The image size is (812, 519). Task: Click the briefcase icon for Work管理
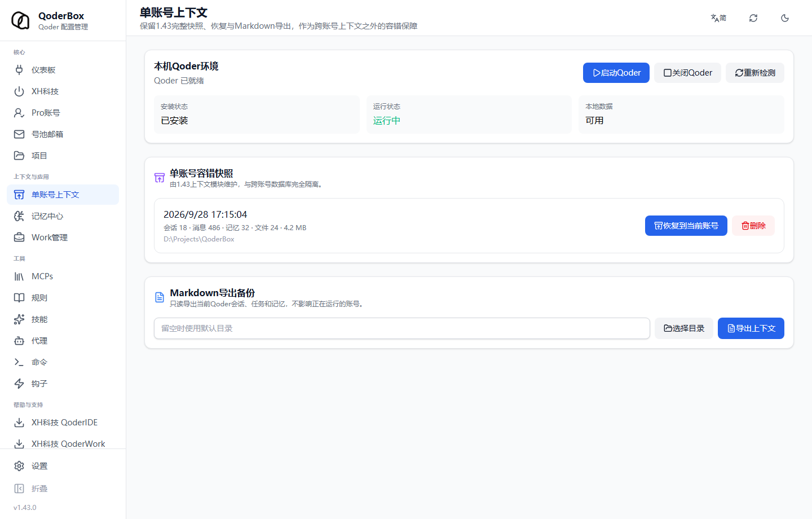pyautogui.click(x=19, y=237)
